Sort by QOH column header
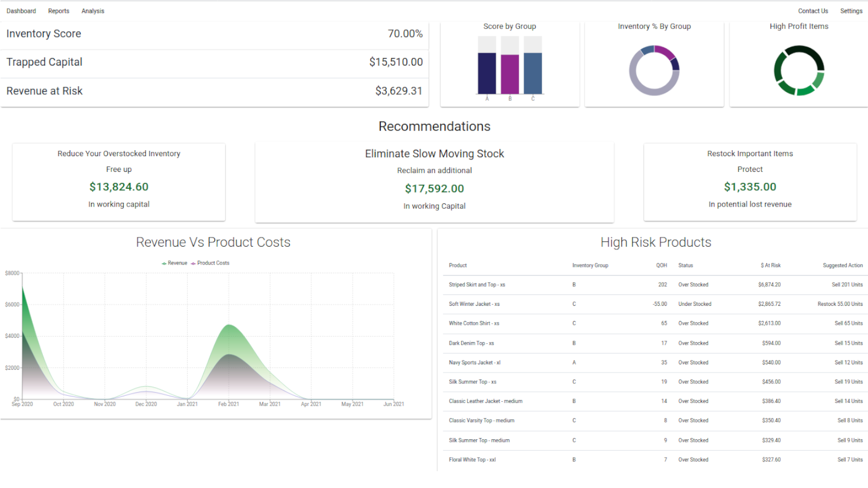Viewport: 868px width, 488px height. [x=661, y=266]
